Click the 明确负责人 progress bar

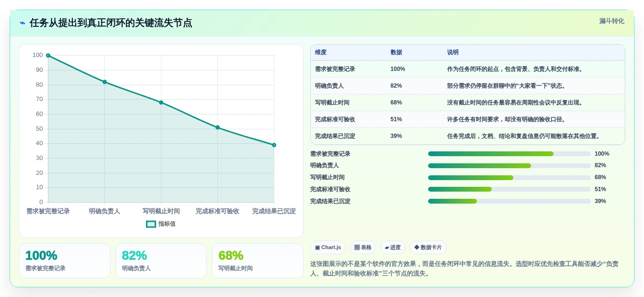tap(509, 166)
